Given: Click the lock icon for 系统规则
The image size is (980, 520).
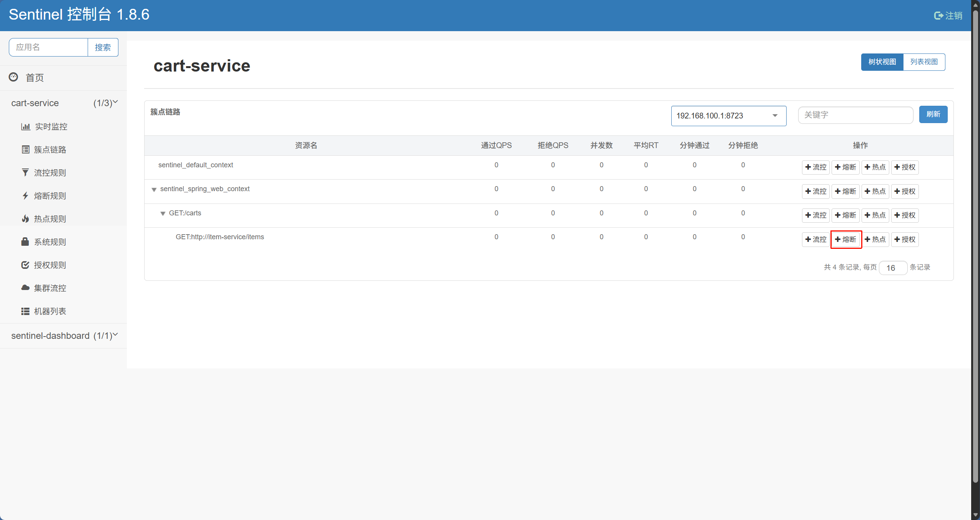Looking at the screenshot, I should [25, 242].
